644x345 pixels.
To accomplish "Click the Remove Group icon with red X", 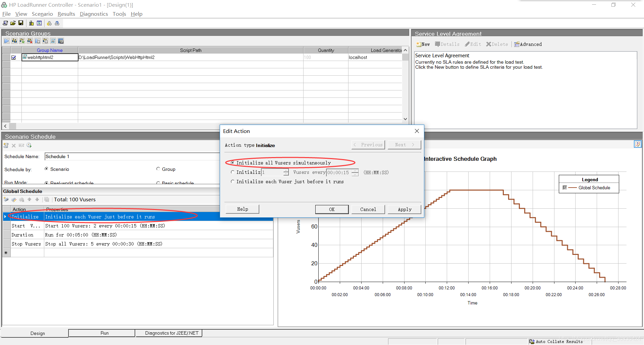I will 30,41.
